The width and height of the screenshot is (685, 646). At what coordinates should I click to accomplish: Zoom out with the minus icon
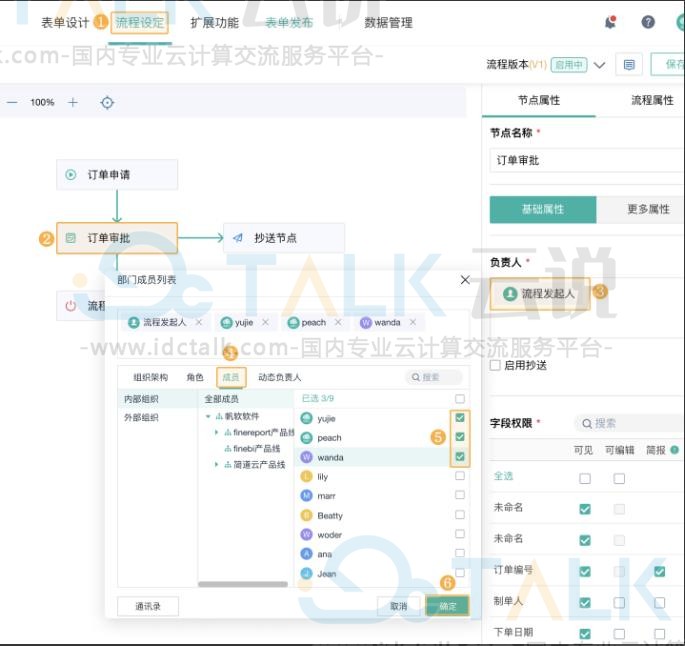pyautogui.click(x=12, y=103)
